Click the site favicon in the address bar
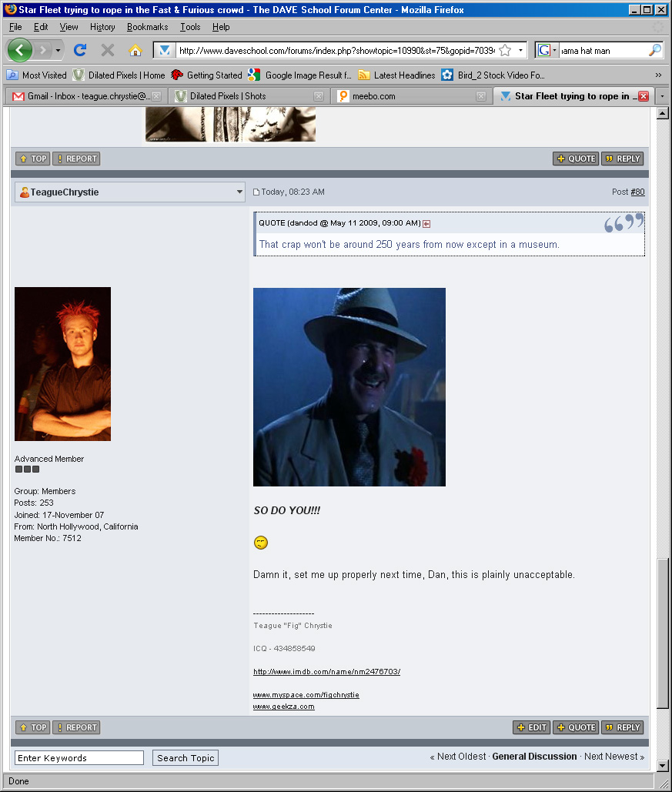Screen dimensions: 672x792 click(x=164, y=51)
